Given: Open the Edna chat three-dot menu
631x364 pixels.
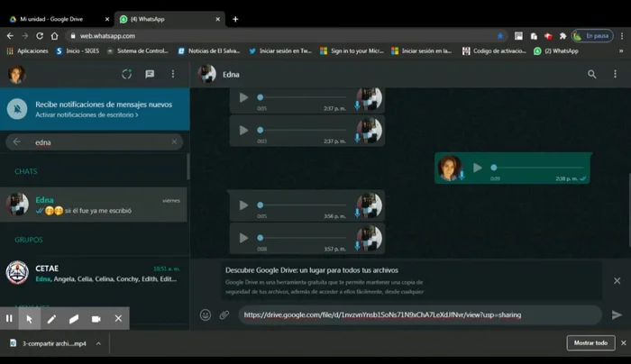Looking at the screenshot, I should [x=615, y=74].
